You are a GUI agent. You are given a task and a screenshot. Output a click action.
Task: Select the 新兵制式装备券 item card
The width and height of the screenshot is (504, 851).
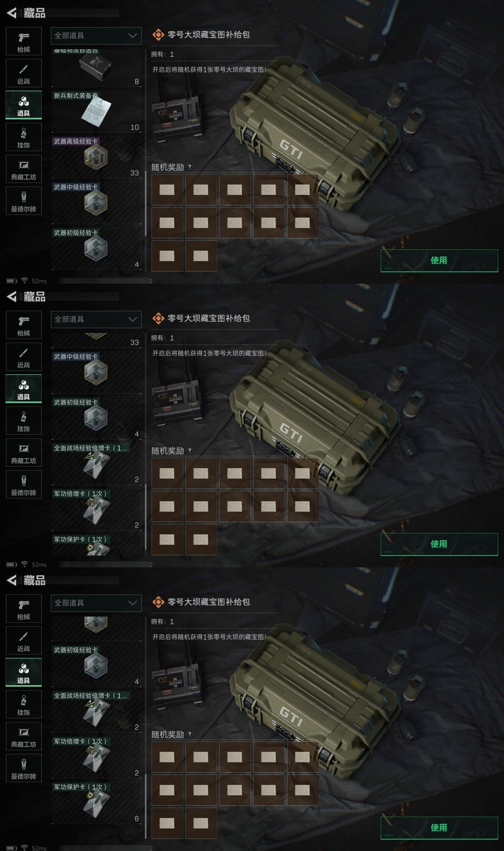click(x=96, y=111)
